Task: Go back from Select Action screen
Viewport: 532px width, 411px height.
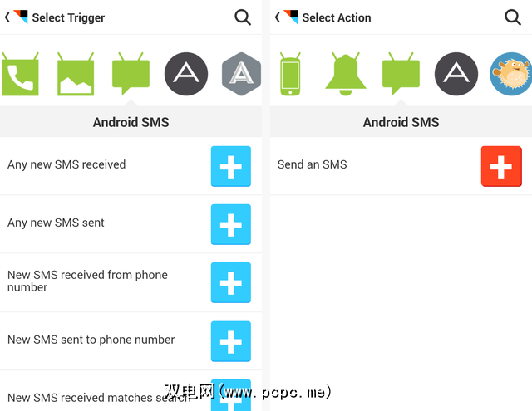Action: (x=277, y=17)
